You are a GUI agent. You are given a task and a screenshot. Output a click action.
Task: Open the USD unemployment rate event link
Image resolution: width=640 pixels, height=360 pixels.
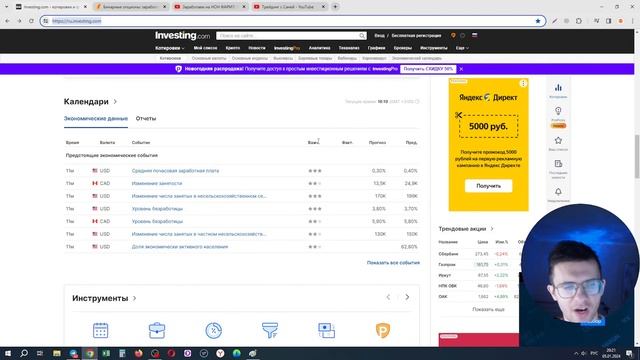point(157,209)
